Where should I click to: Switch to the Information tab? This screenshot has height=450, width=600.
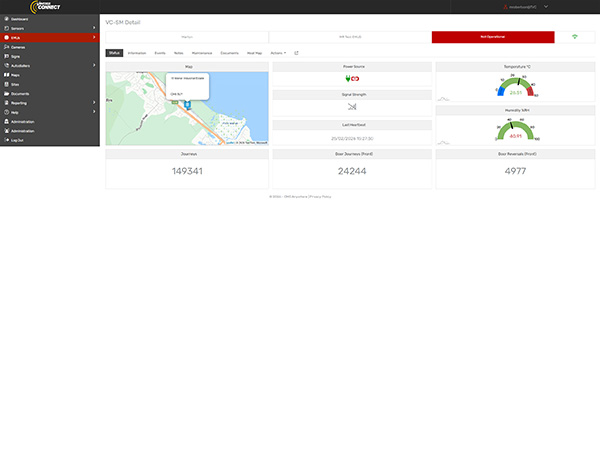(137, 53)
